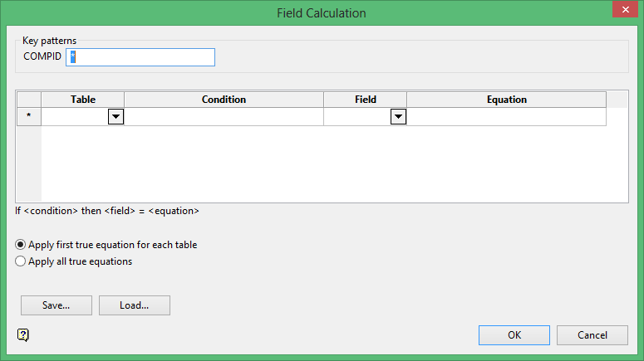644x361 pixels.
Task: Close the Field Calculation dialog
Action: tap(623, 11)
